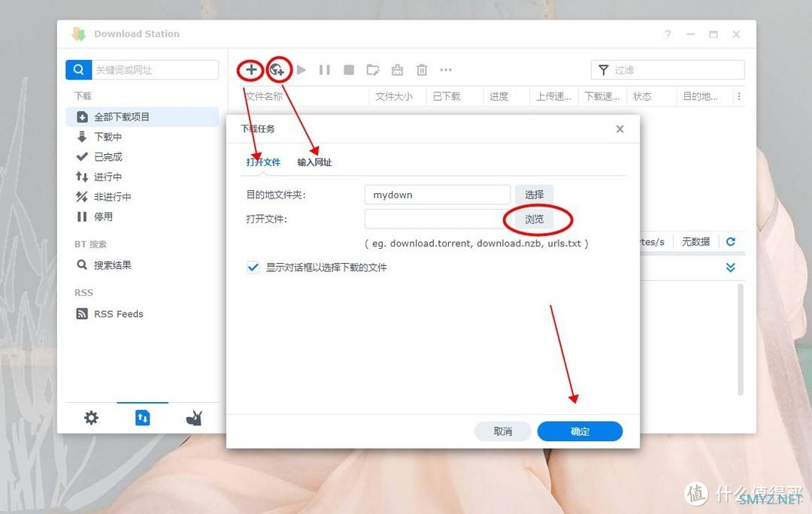
Task: Sort by 进度 column header
Action: [507, 96]
